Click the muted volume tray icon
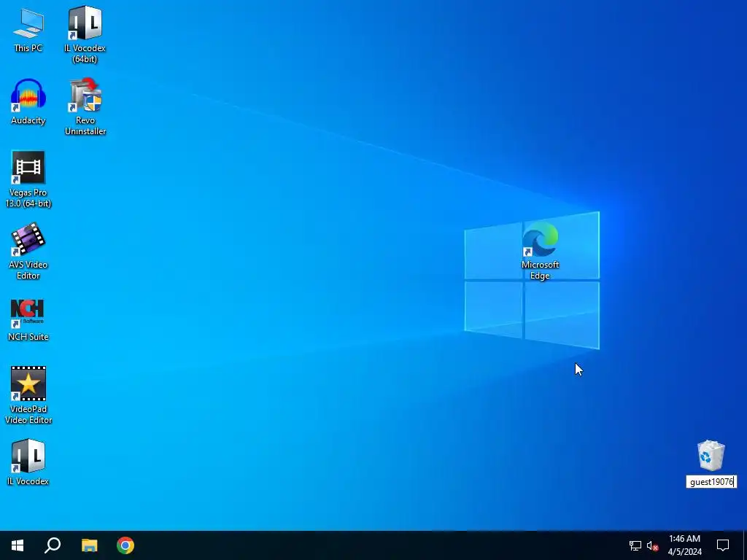Image resolution: width=747 pixels, height=560 pixels. (652, 545)
